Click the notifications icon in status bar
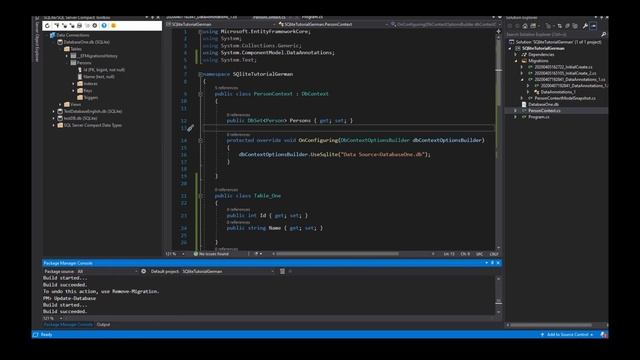Viewport: 640px width, 360px height. [x=604, y=335]
